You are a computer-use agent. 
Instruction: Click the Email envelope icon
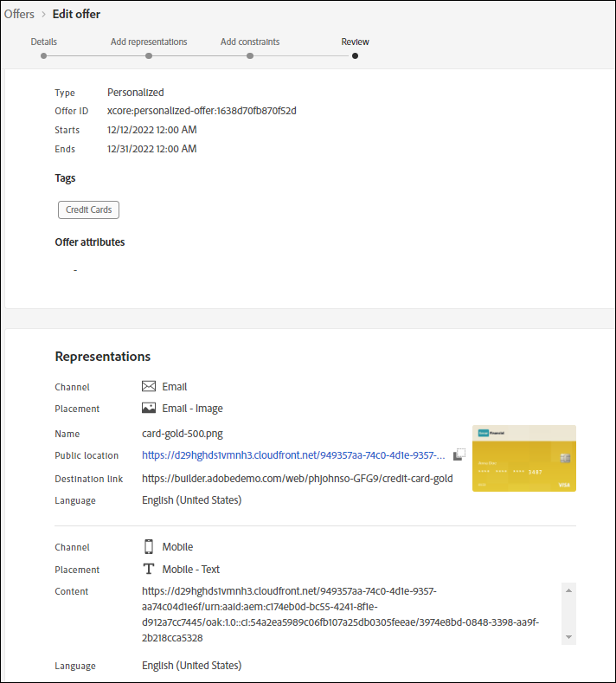click(149, 386)
